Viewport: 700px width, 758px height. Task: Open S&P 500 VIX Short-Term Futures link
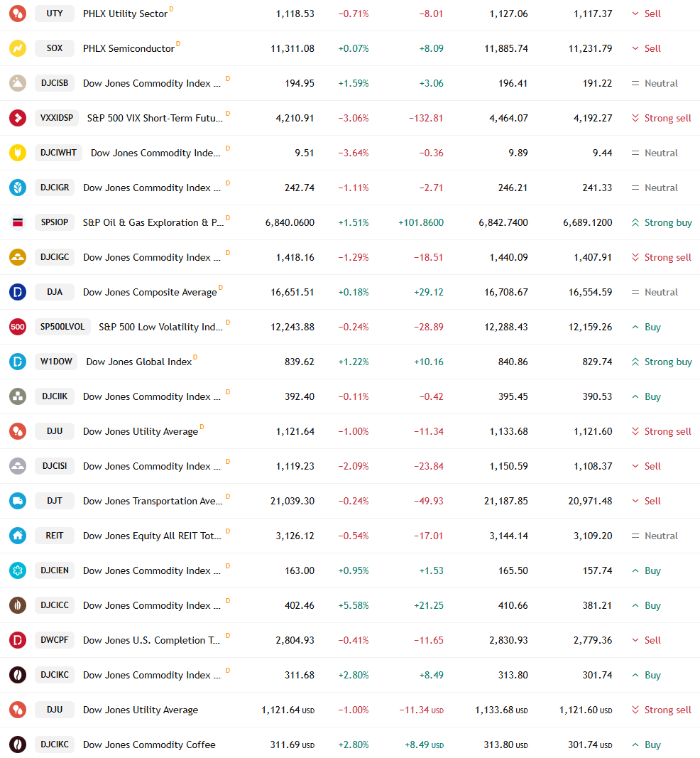[x=155, y=118]
